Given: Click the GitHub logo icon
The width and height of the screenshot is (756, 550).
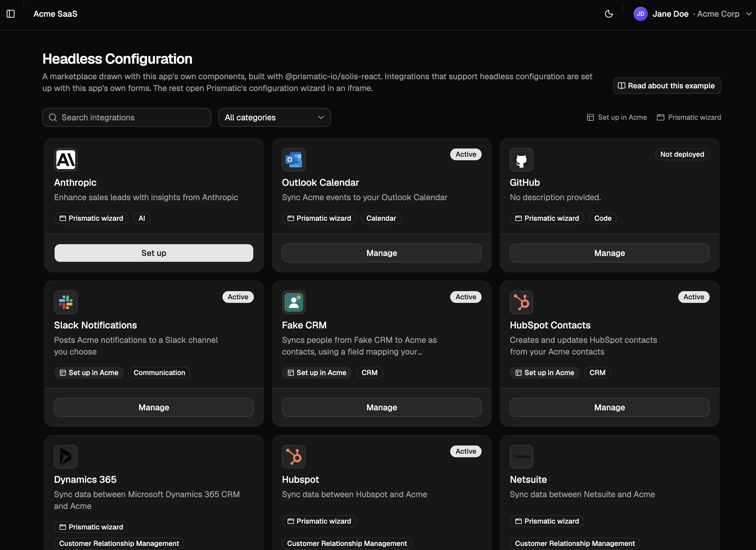Looking at the screenshot, I should [x=521, y=160].
